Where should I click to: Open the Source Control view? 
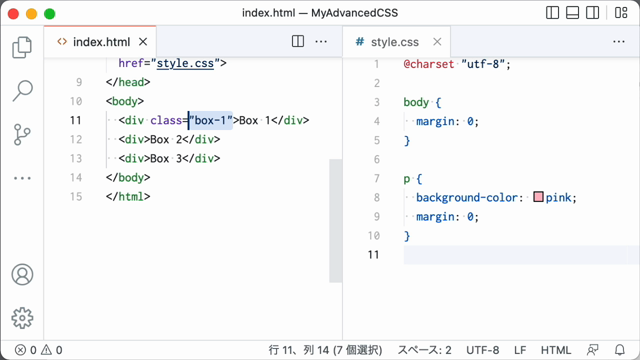click(22, 135)
